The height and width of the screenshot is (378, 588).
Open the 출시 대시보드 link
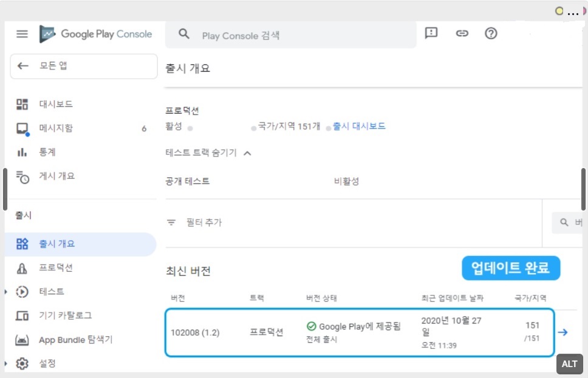(x=359, y=126)
